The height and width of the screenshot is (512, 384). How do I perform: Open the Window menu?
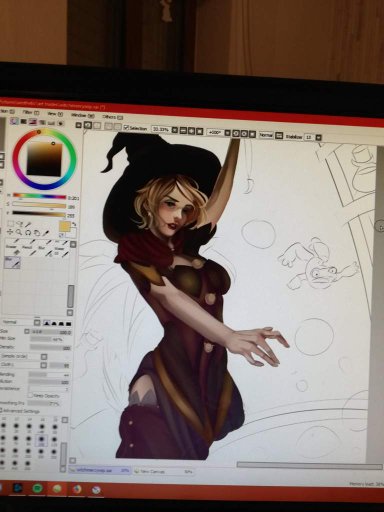tap(82, 115)
